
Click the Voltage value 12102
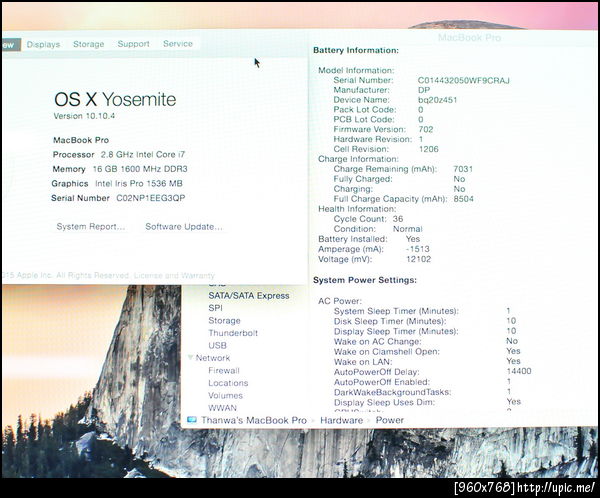click(419, 259)
